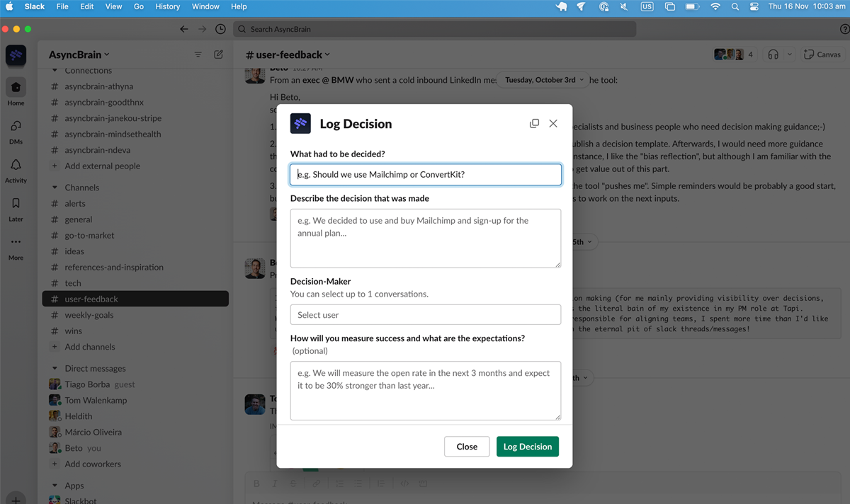Click the measure success text area

pyautogui.click(x=426, y=391)
